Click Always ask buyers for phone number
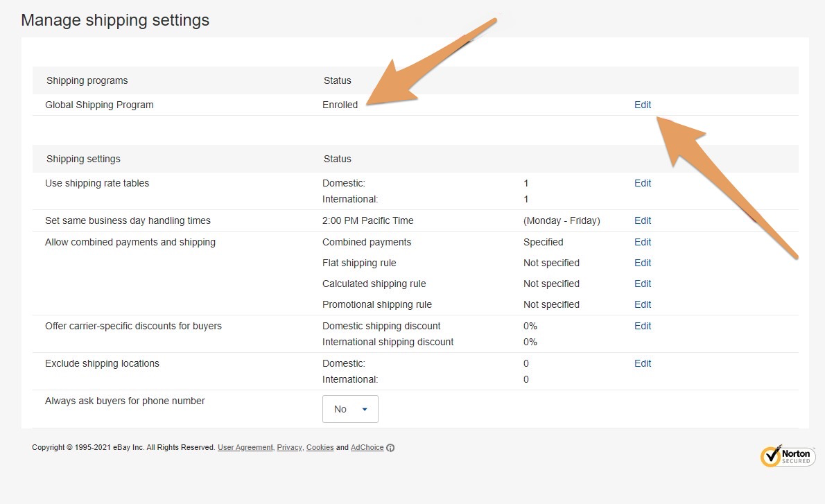Viewport: 825px width, 504px height. [x=125, y=401]
